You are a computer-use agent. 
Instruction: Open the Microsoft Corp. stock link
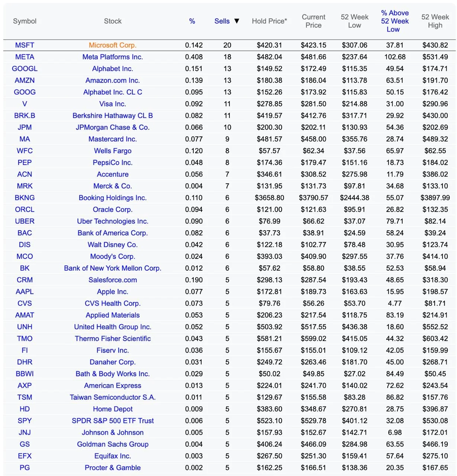(113, 45)
